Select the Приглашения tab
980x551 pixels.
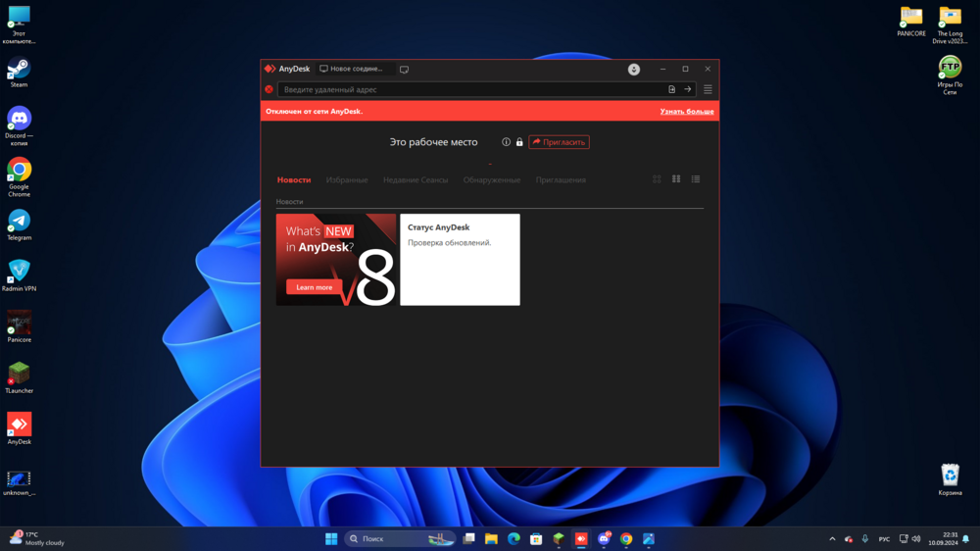click(561, 180)
